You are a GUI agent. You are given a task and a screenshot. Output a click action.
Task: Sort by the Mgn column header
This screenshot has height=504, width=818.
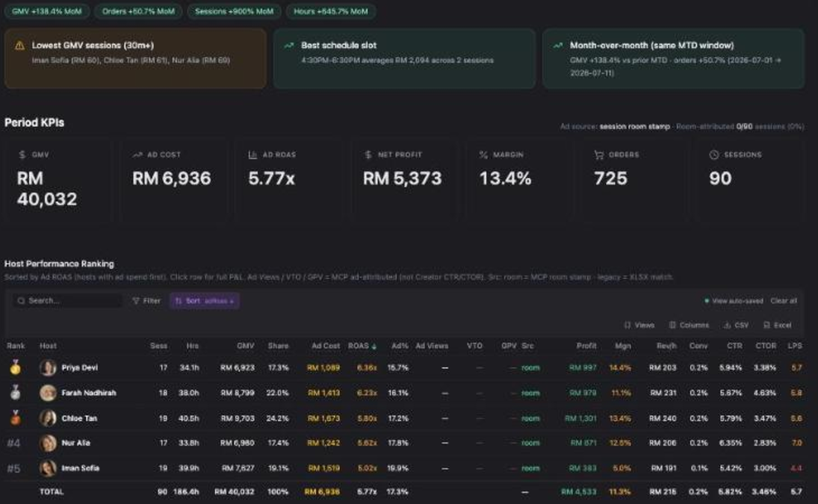623,346
